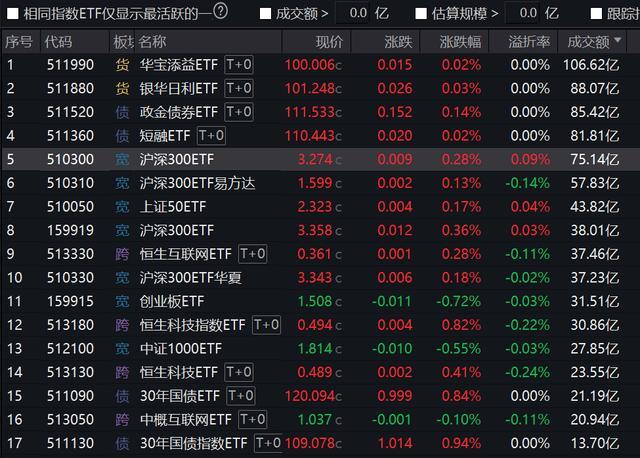Open 恒生互联网ETF name
Image resolution: width=640 pixels, height=458 pixels.
[186, 254]
